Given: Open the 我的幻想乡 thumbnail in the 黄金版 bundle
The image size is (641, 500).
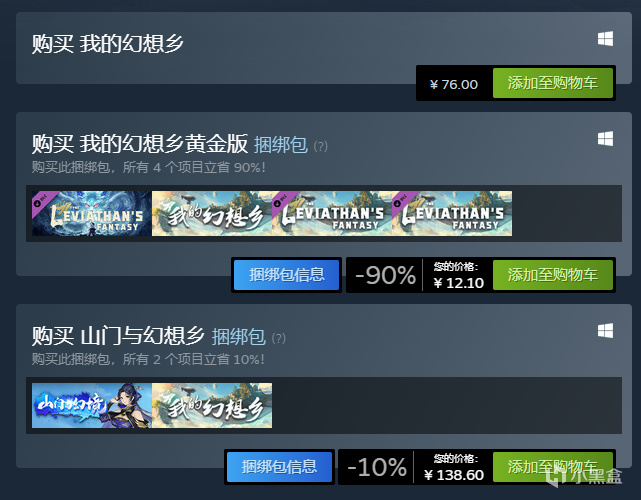Looking at the screenshot, I should [x=212, y=213].
